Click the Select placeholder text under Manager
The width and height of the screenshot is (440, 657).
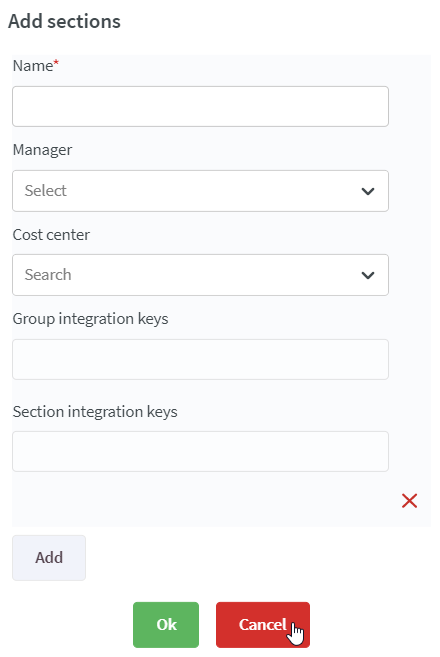46,191
